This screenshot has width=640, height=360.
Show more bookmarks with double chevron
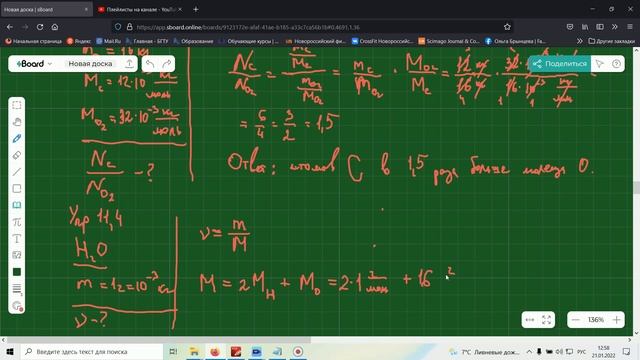580,41
